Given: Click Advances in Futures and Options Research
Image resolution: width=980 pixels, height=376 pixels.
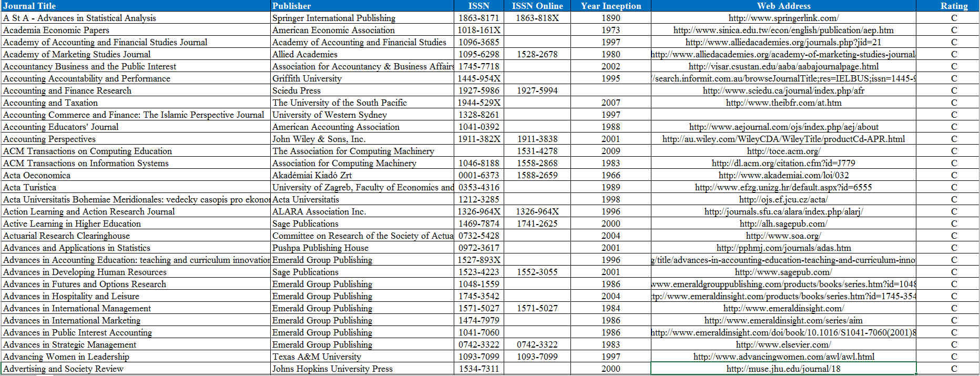Looking at the screenshot, I should [x=136, y=284].
